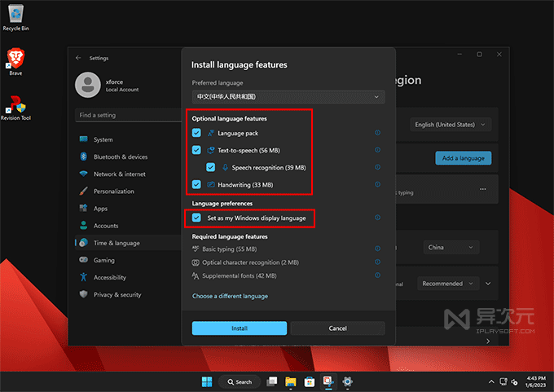The image size is (554, 392).
Task: Expand English (United States) display language dropdown
Action: (x=451, y=125)
